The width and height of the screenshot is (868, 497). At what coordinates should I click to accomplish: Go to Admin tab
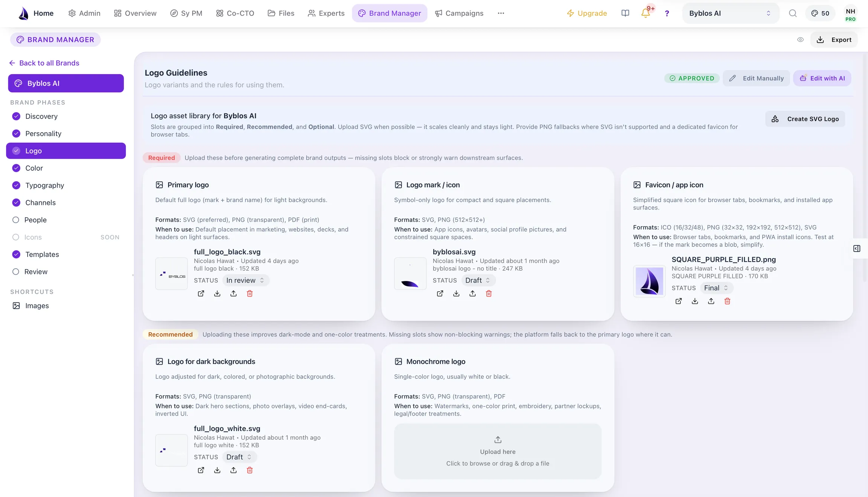[x=84, y=13]
